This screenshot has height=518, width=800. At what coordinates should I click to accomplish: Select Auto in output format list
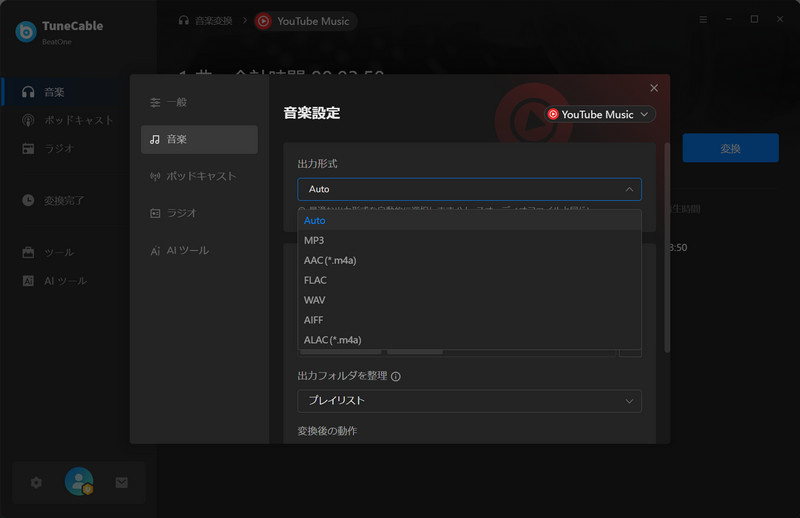469,220
